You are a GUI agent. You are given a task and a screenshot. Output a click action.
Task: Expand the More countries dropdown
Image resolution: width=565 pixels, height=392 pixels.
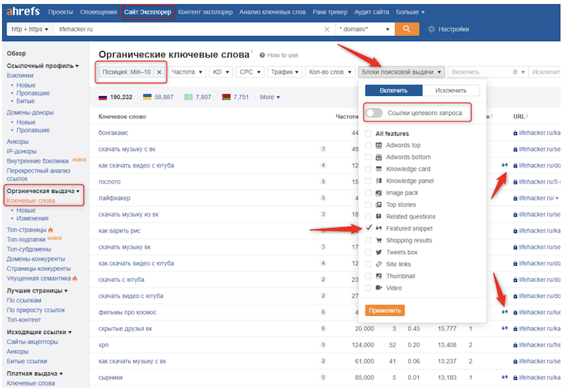point(270,97)
